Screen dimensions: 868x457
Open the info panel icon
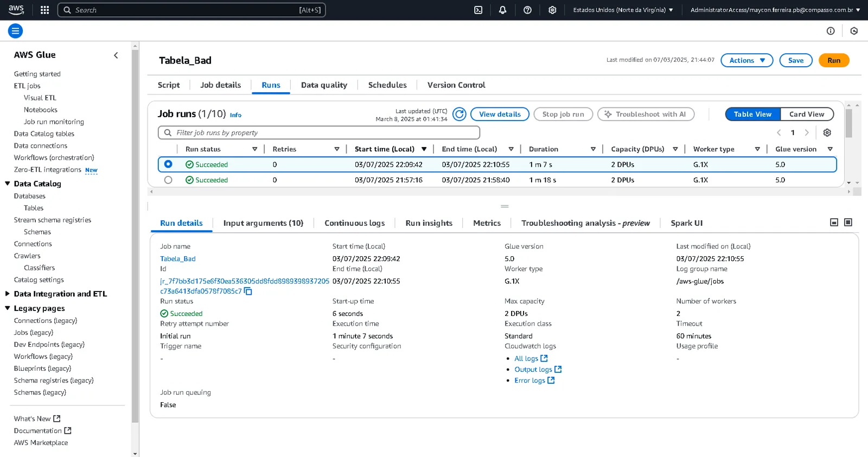[831, 31]
